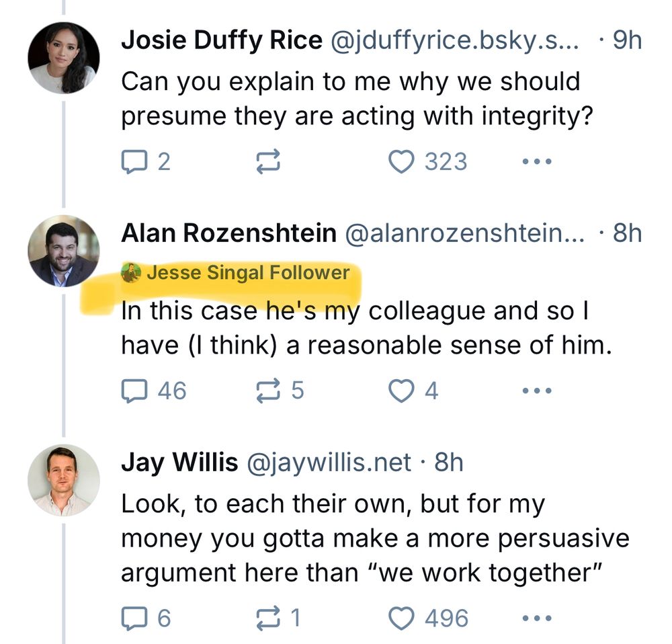Open more options on Josie's post

[538, 162]
